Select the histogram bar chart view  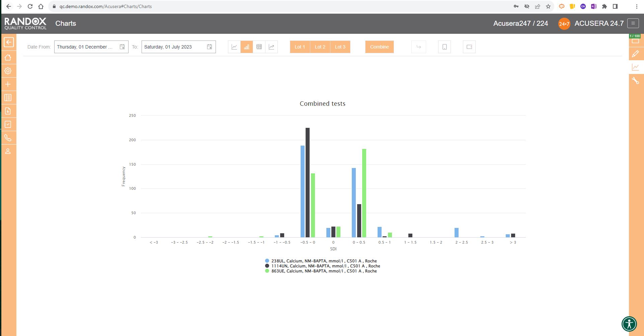[247, 47]
